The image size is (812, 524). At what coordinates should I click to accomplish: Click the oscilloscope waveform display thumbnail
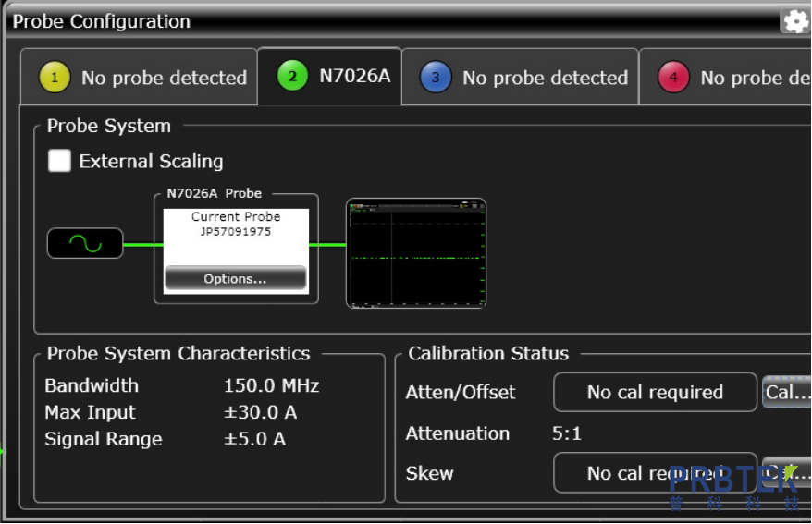tap(415, 252)
